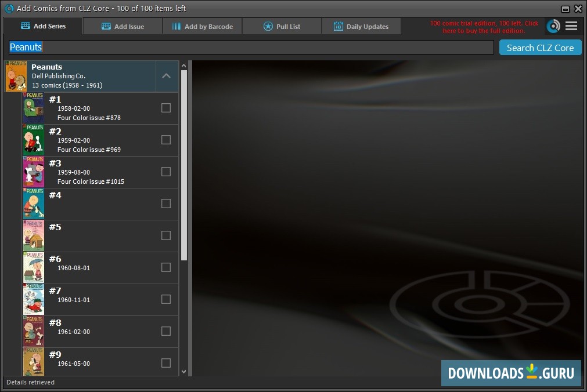Click the CLZ Core logo icon
Viewport: 587px width, 392px height.
[553, 26]
